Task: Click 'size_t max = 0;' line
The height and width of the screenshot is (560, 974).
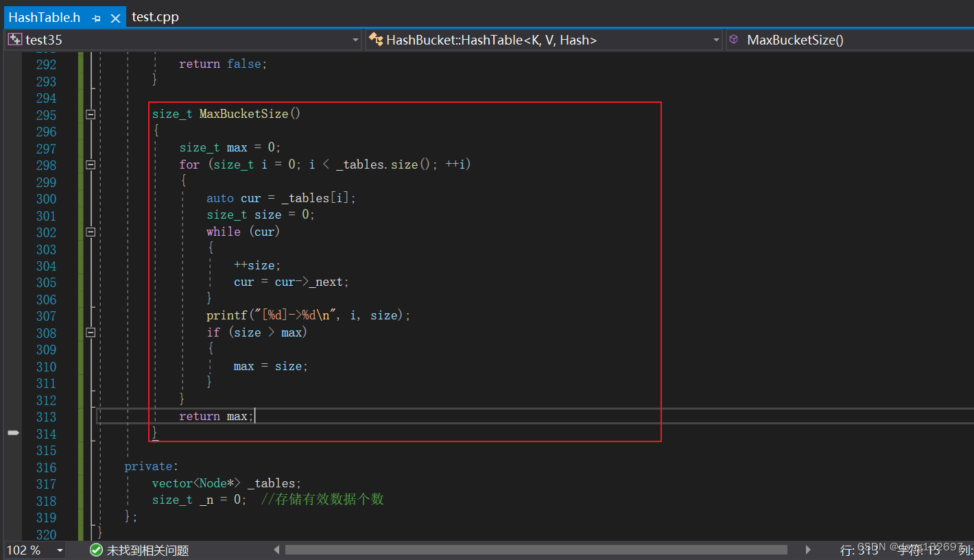Action: point(230,147)
